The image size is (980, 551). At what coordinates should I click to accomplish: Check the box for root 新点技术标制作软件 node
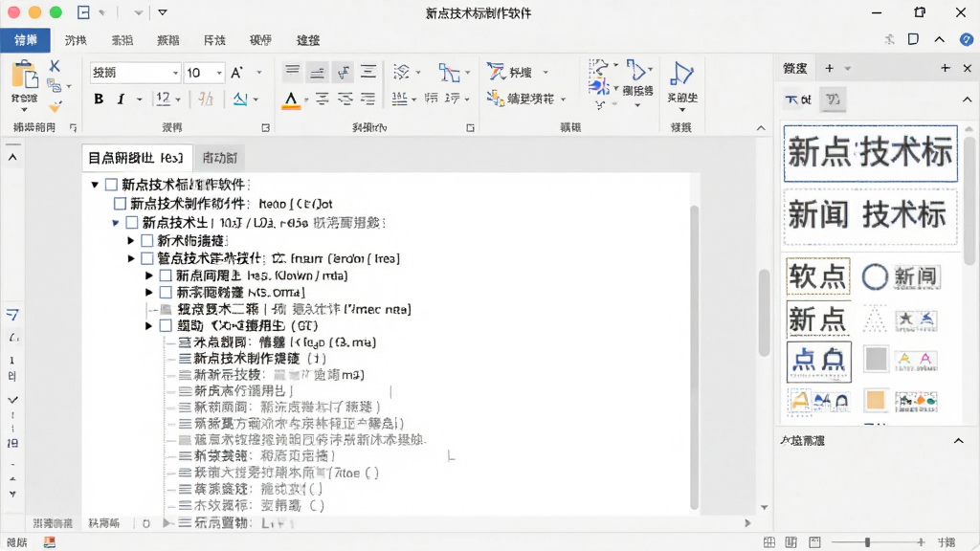point(111,185)
